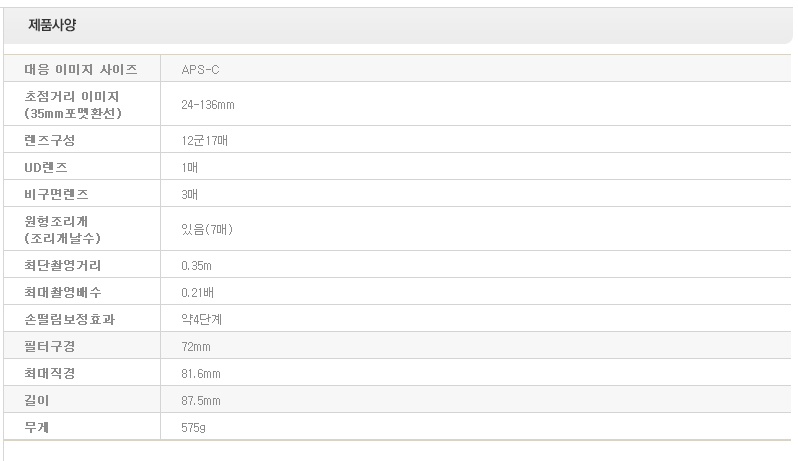Click the 대응 이미지 사이즈 label

tap(81, 70)
